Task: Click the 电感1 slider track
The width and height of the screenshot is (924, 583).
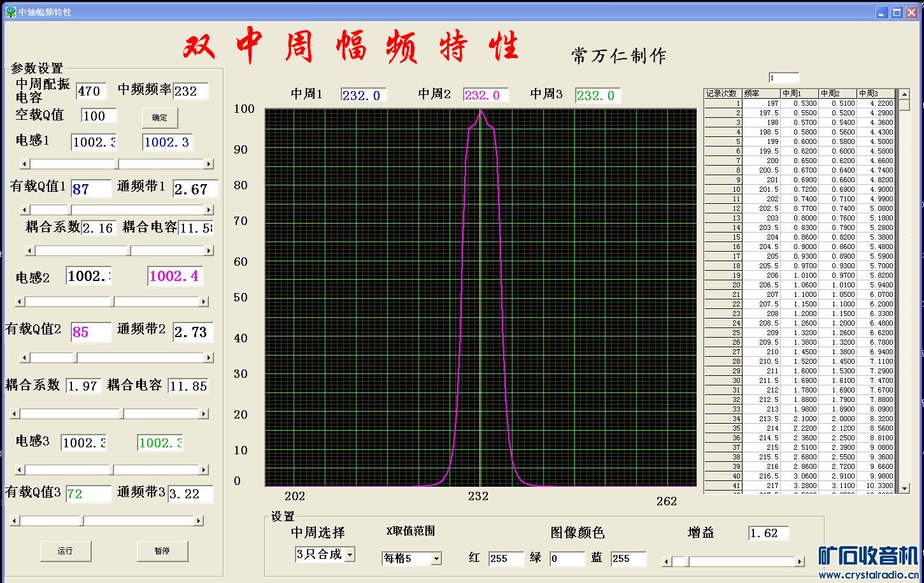Action: pyautogui.click(x=117, y=164)
